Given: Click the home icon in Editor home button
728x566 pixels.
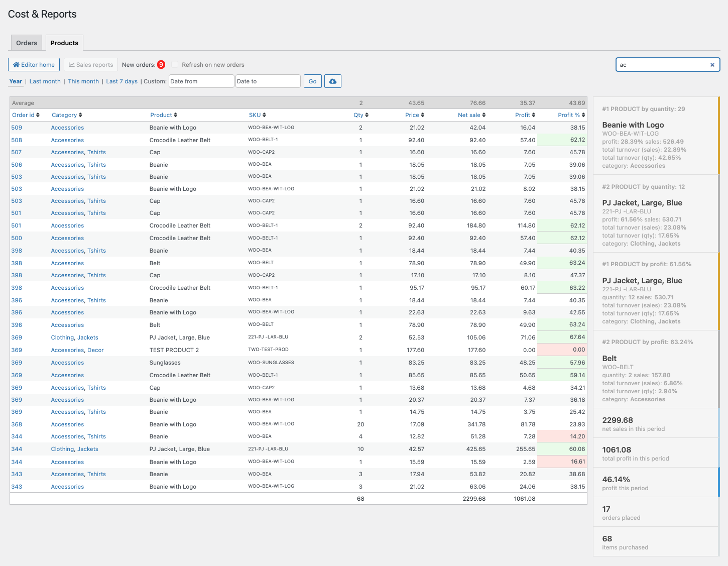Looking at the screenshot, I should (16, 65).
